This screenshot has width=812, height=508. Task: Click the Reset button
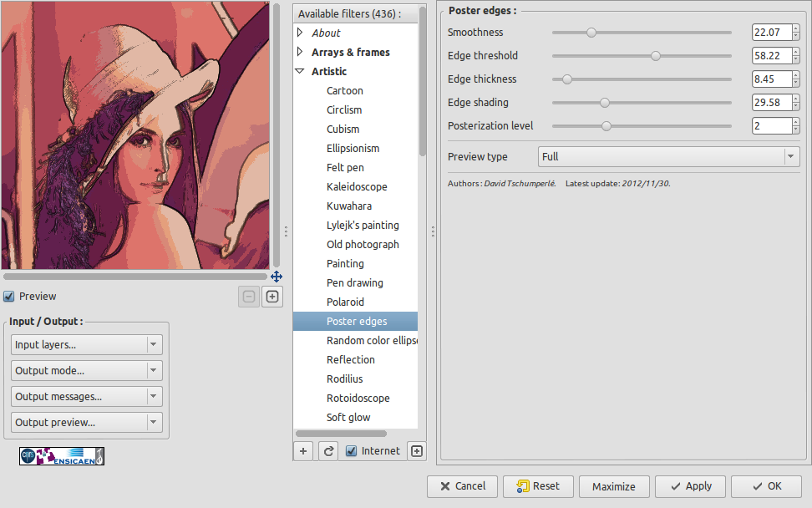[x=539, y=486]
